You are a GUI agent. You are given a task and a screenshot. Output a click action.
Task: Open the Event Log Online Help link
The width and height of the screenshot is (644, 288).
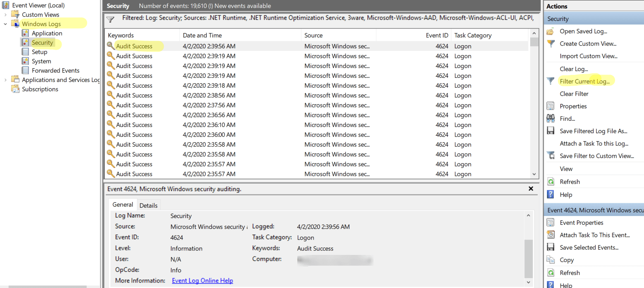tap(202, 280)
